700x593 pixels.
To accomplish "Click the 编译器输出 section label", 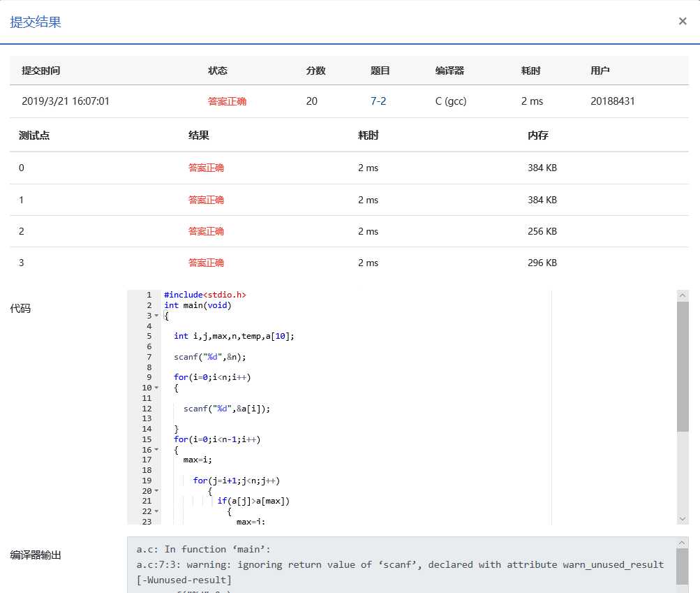I will [x=36, y=555].
